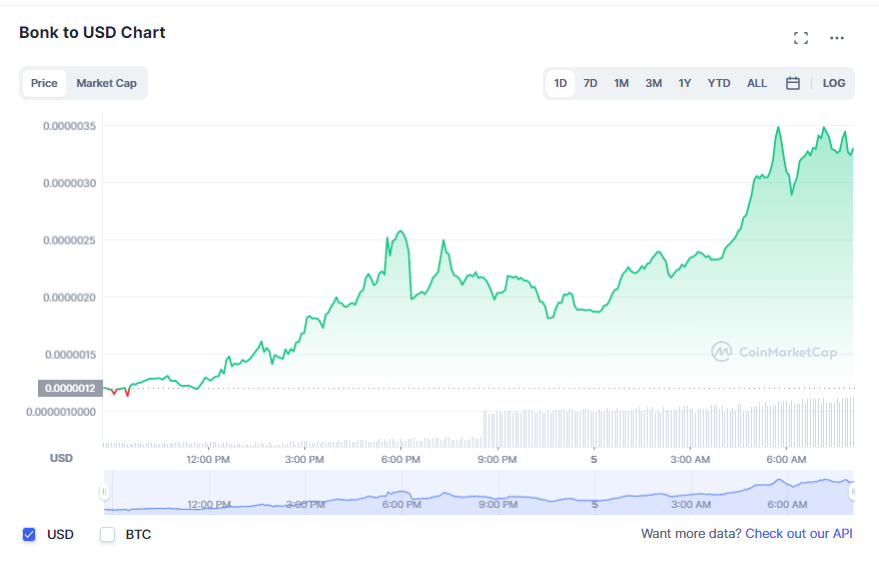The width and height of the screenshot is (879, 570).
Task: Select the 3M time range
Action: click(x=653, y=83)
